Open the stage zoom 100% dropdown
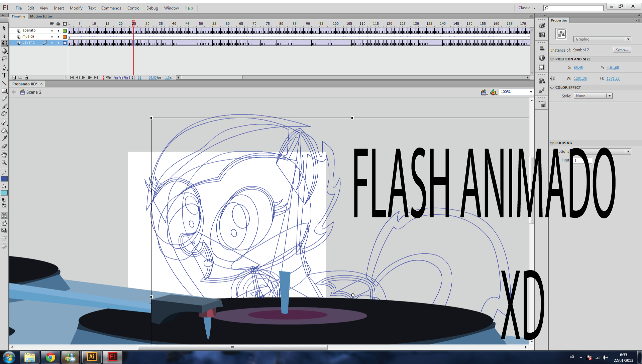Screen dimensions: 642x364 click(x=531, y=92)
